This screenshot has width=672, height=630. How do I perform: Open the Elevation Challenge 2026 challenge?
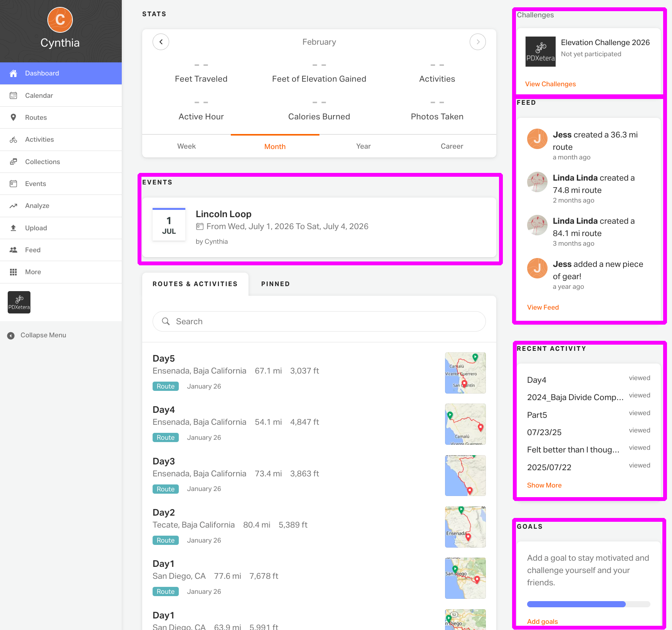(x=605, y=42)
